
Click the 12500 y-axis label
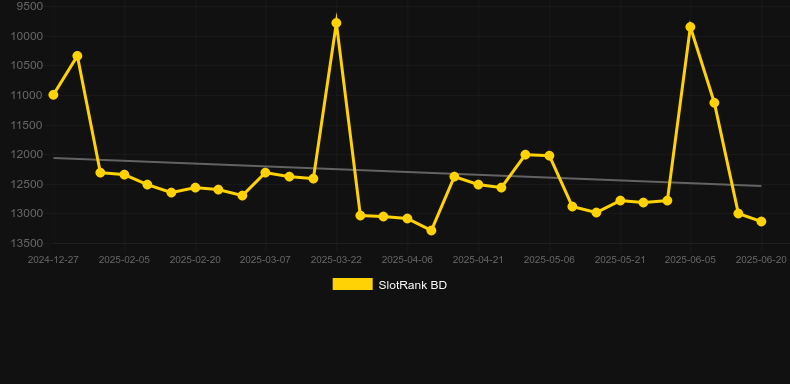(27, 184)
